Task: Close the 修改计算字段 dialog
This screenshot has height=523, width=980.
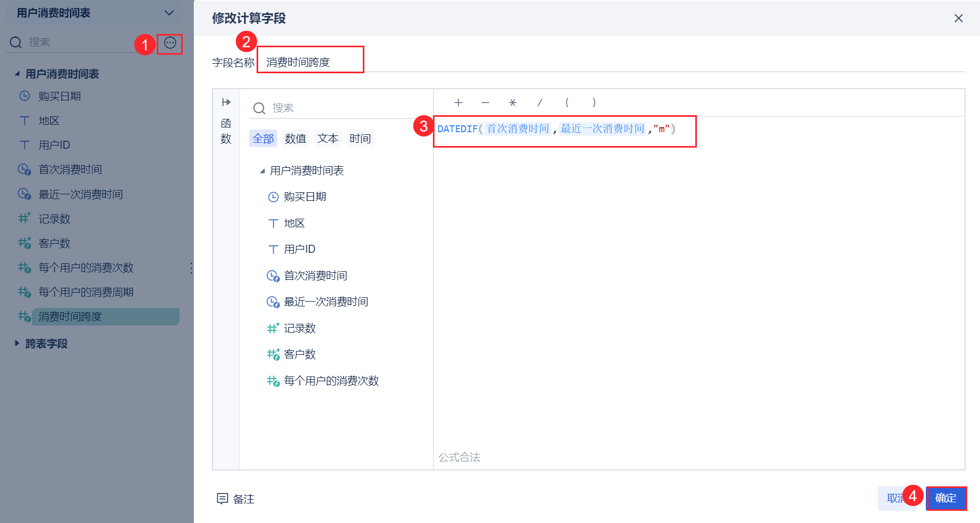Action: (x=959, y=18)
